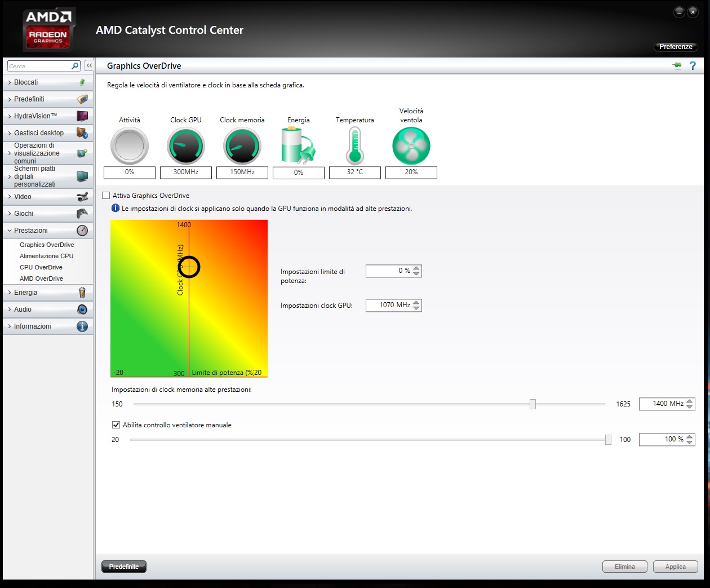The height and width of the screenshot is (588, 710).
Task: Click the 20% fan speed reading
Action: 411,173
